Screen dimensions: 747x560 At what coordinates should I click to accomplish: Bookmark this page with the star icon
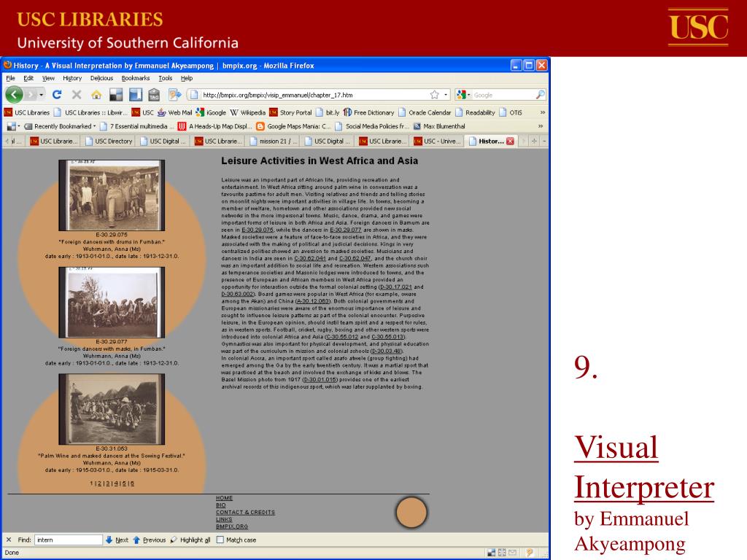pyautogui.click(x=435, y=95)
